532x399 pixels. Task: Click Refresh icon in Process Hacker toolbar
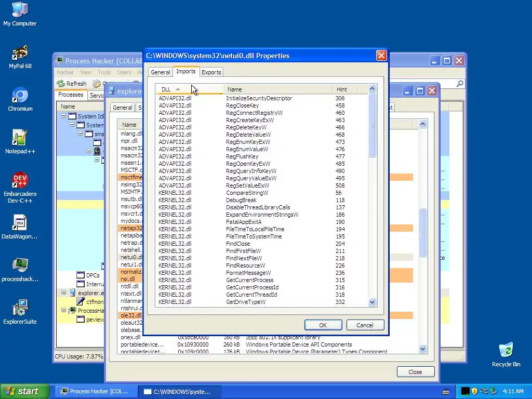pos(61,84)
